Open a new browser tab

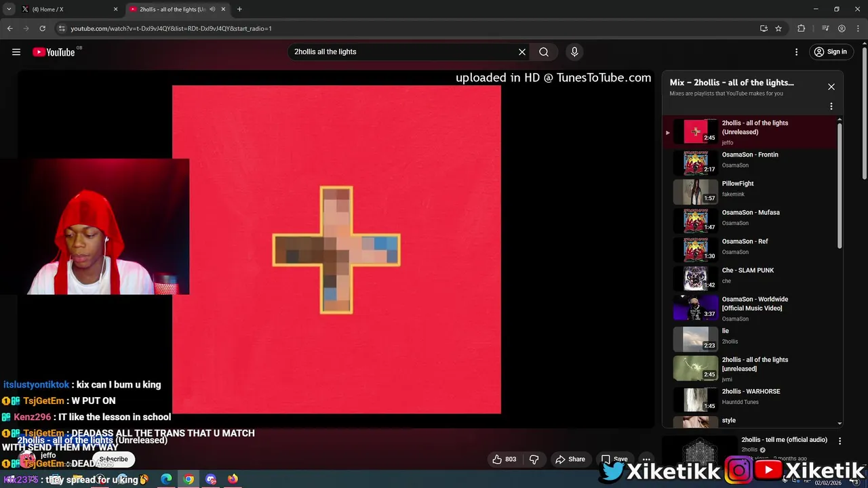coord(239,9)
